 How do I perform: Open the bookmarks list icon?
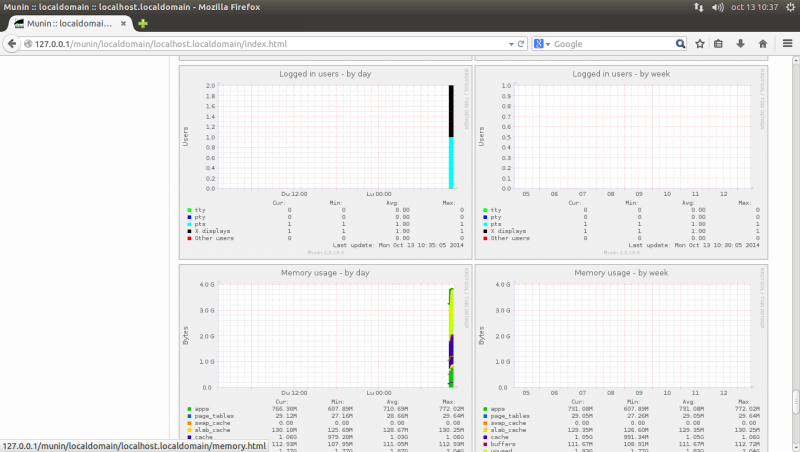click(x=719, y=44)
